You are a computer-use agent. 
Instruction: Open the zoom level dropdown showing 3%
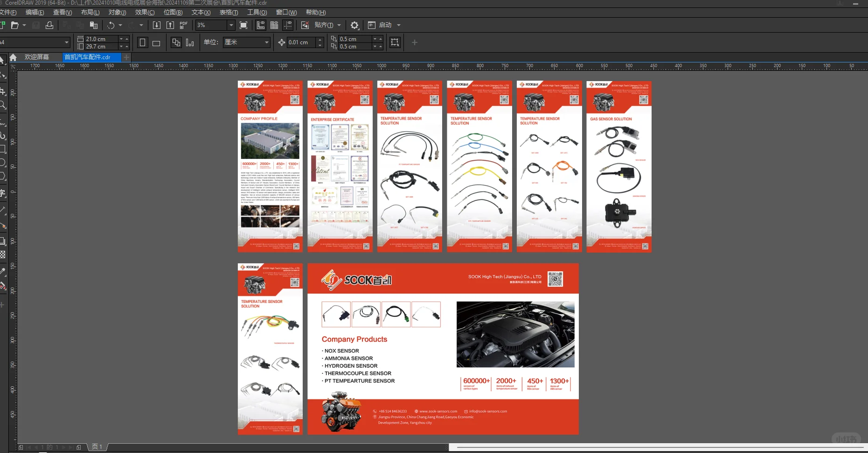[x=231, y=25]
